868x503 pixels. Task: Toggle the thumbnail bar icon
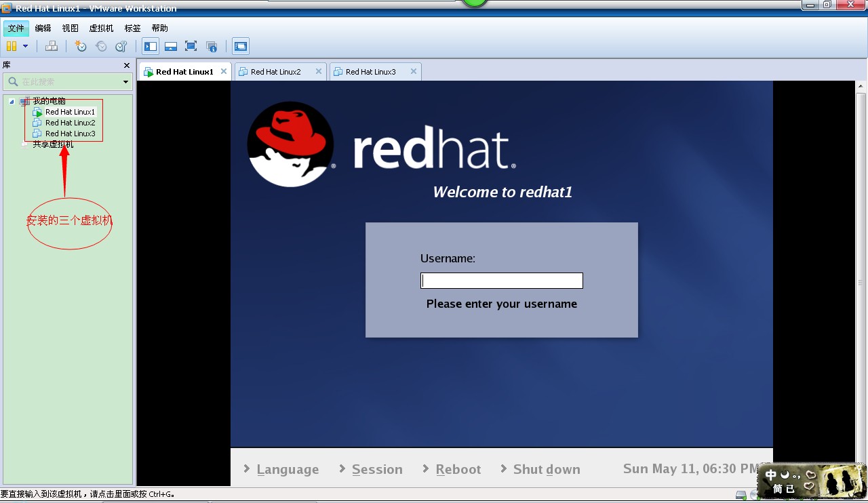click(x=171, y=46)
